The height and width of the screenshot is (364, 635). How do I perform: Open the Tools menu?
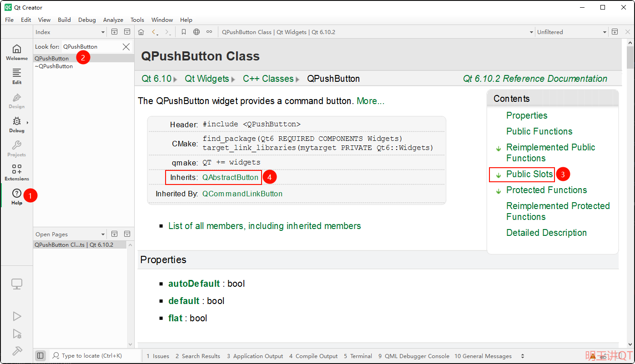click(x=137, y=20)
